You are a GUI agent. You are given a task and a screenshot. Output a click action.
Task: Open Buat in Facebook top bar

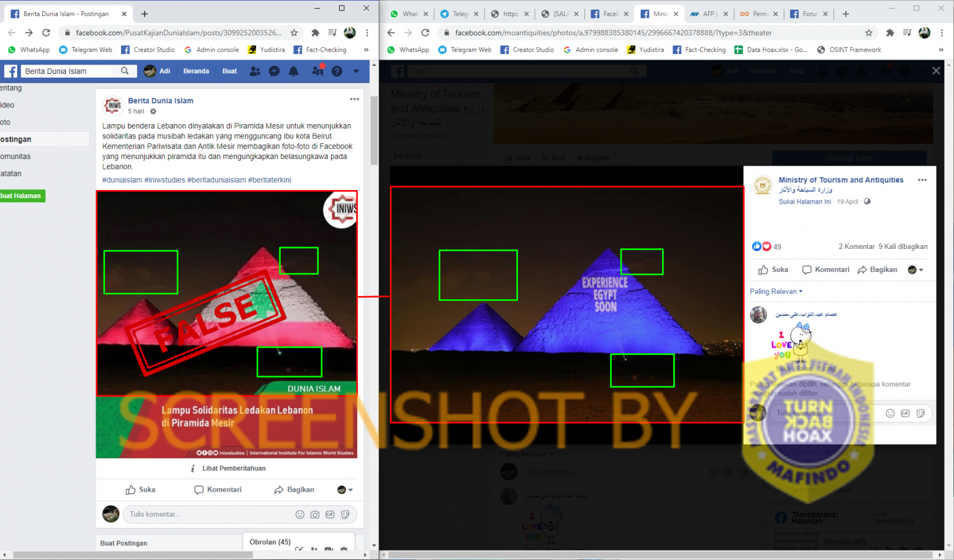click(x=230, y=71)
